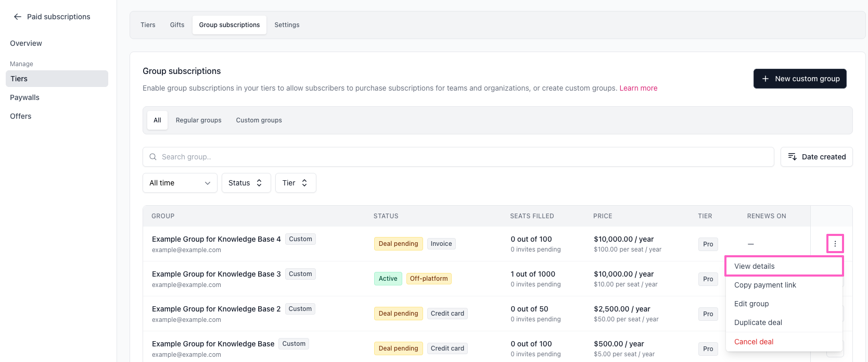
Task: Click the sort icon in Date created
Action: click(793, 157)
